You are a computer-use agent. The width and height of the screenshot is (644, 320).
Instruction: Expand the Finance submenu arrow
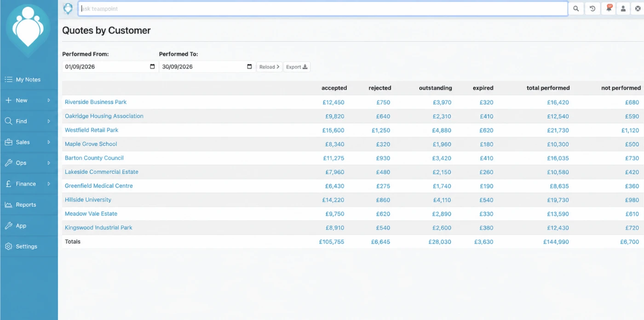(49, 184)
